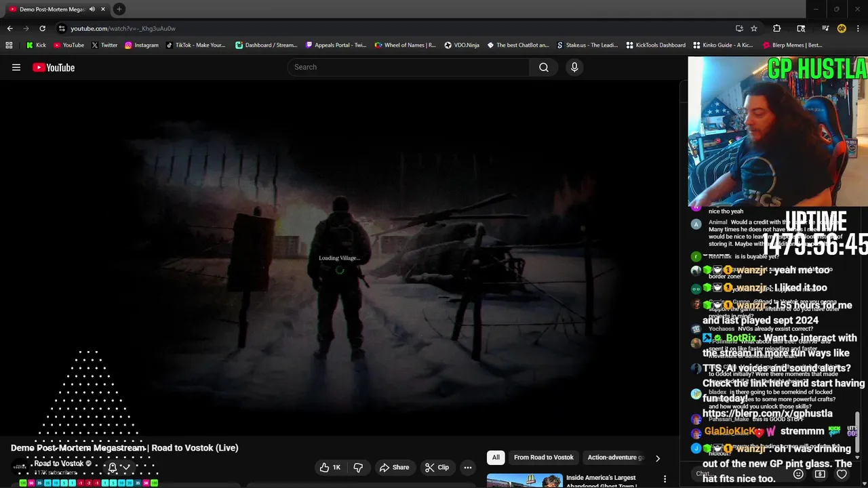Select the From Road to Vostok chip

[543, 457]
